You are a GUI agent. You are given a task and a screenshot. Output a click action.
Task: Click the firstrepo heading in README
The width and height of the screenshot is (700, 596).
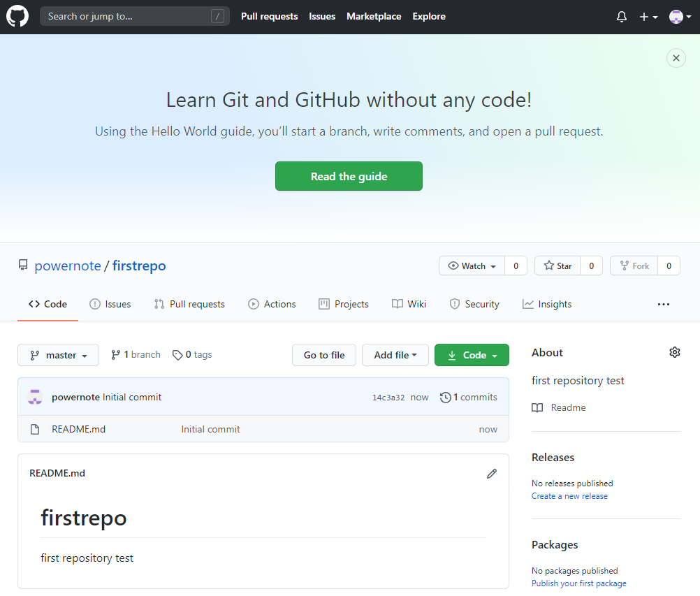83,518
